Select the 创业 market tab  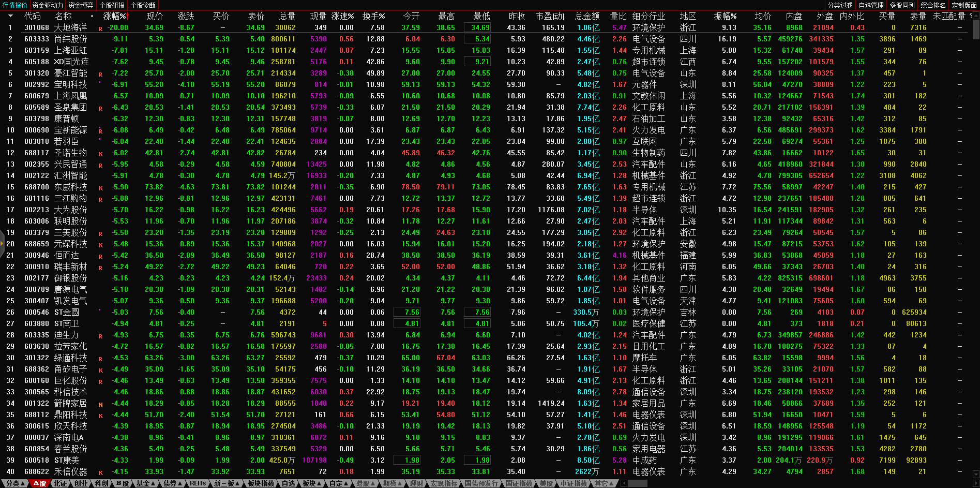pos(81,483)
